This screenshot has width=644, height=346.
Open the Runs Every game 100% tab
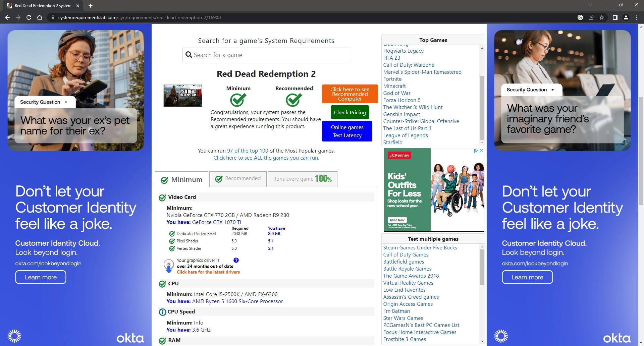tap(302, 179)
